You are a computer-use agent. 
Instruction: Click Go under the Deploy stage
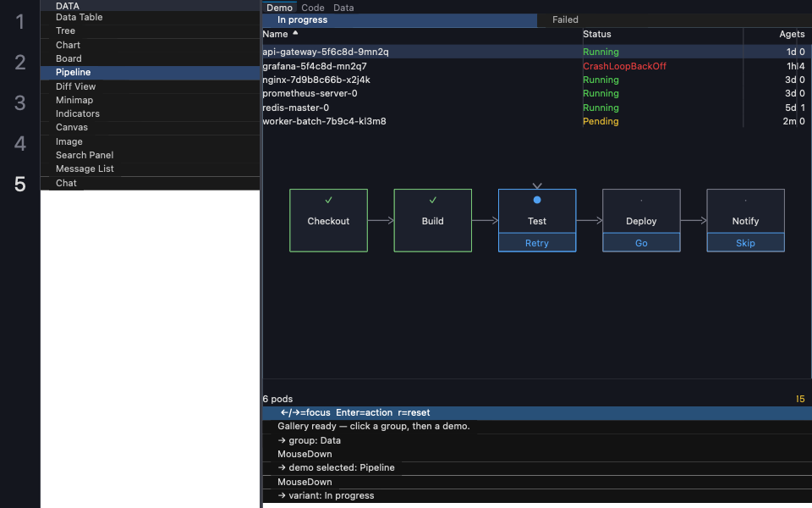click(x=641, y=243)
